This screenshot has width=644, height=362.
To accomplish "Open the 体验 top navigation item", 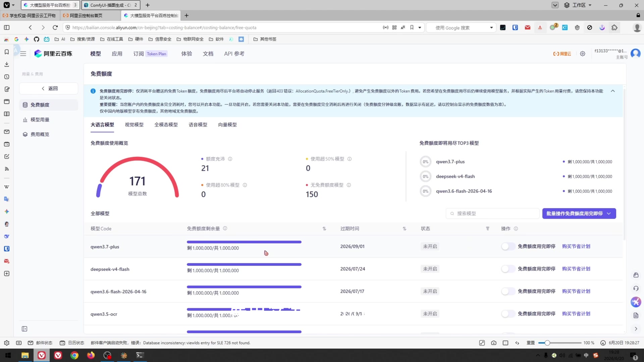I will [x=187, y=54].
